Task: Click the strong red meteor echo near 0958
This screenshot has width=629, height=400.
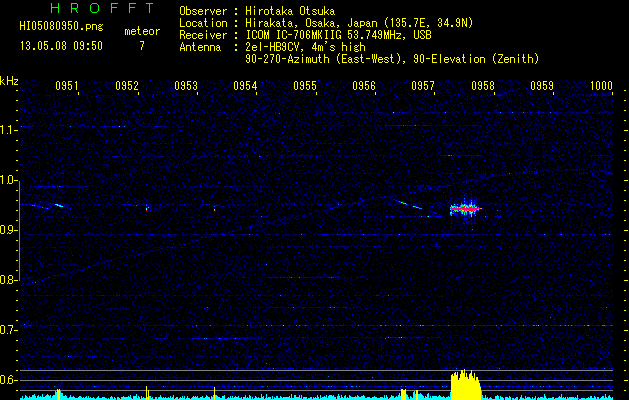Action: [465, 209]
